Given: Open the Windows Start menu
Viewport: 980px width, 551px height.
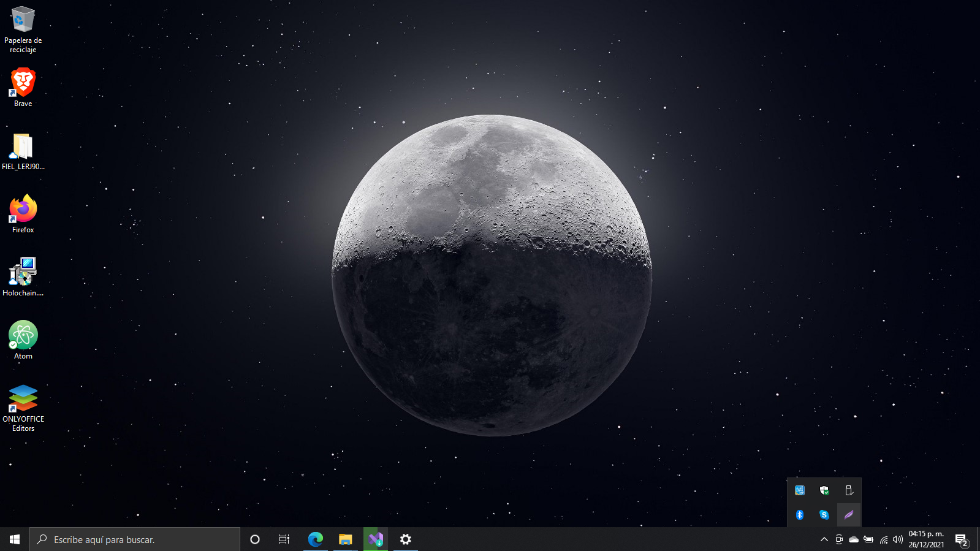Looking at the screenshot, I should coord(15,539).
